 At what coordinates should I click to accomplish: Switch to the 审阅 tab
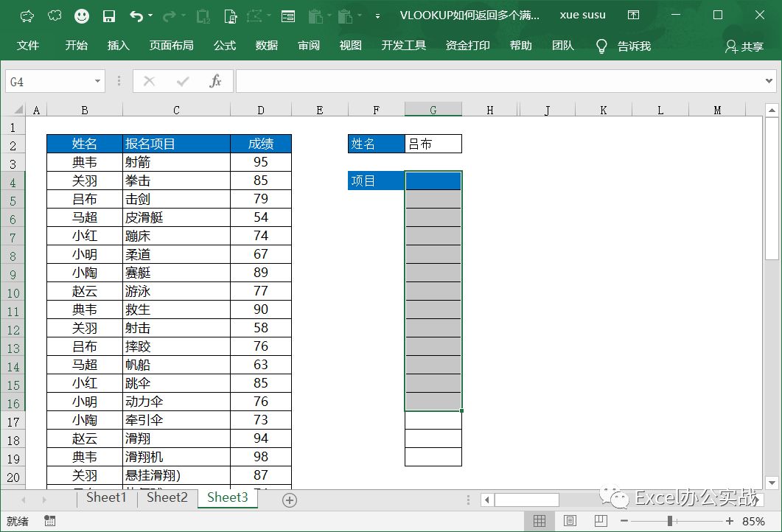[x=309, y=46]
